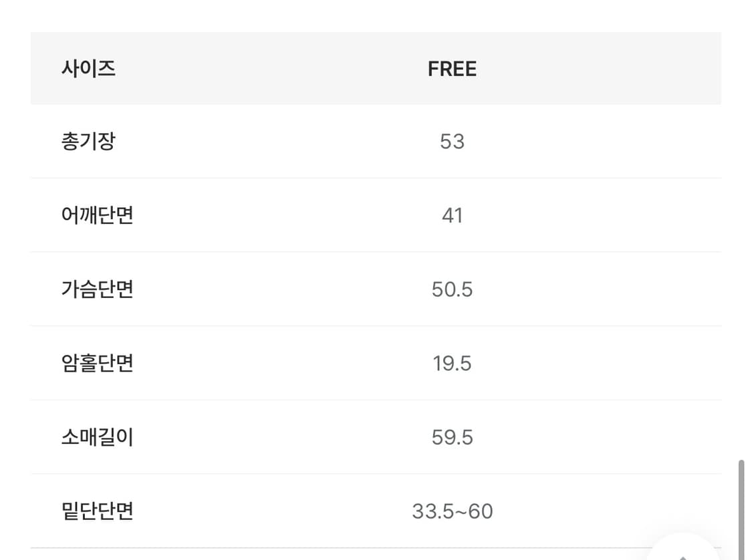Viewport: 752px width, 560px height.
Task: Click the 어깨단면 row label
Action: (98, 215)
